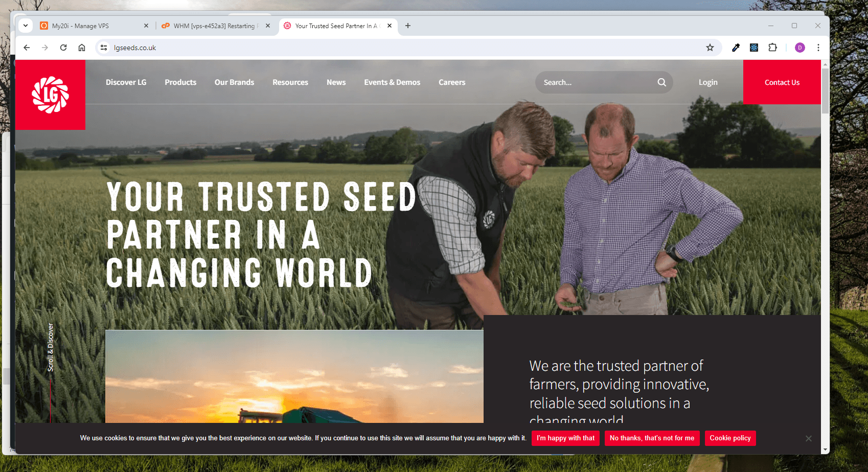
Task: Click the magnifying glass in the search bar
Action: [x=661, y=82]
